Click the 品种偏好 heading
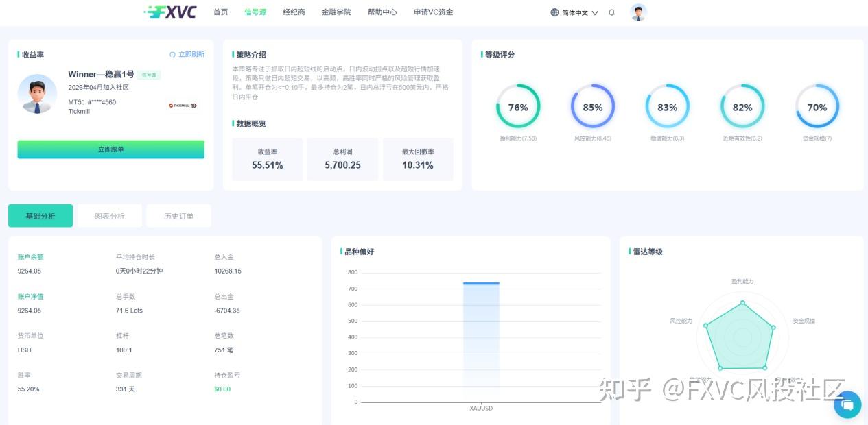The width and height of the screenshot is (868, 425). pyautogui.click(x=359, y=252)
